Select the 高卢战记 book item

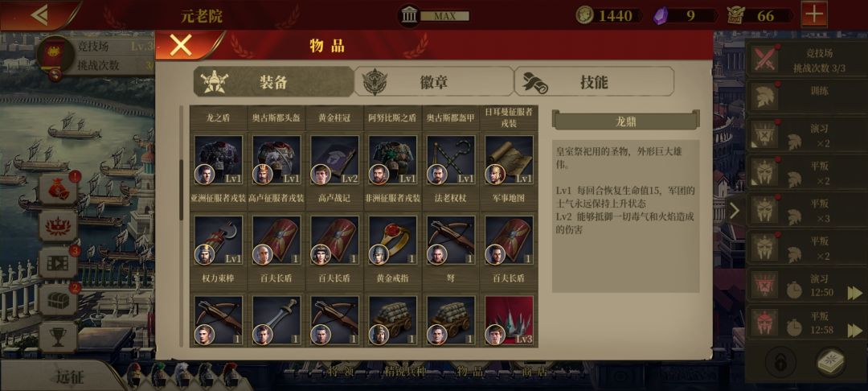334,161
